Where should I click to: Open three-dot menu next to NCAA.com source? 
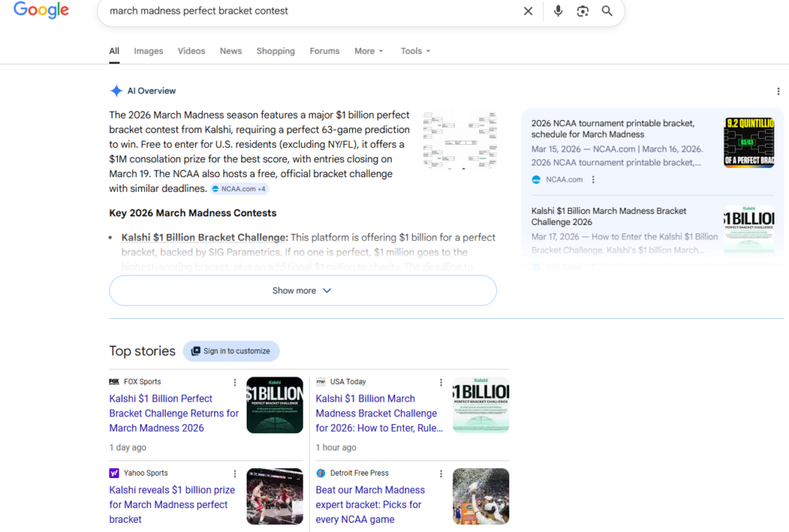tap(593, 179)
